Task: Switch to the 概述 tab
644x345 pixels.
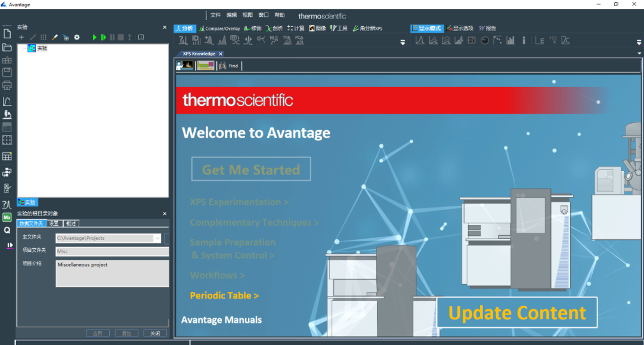Action: 71,223
